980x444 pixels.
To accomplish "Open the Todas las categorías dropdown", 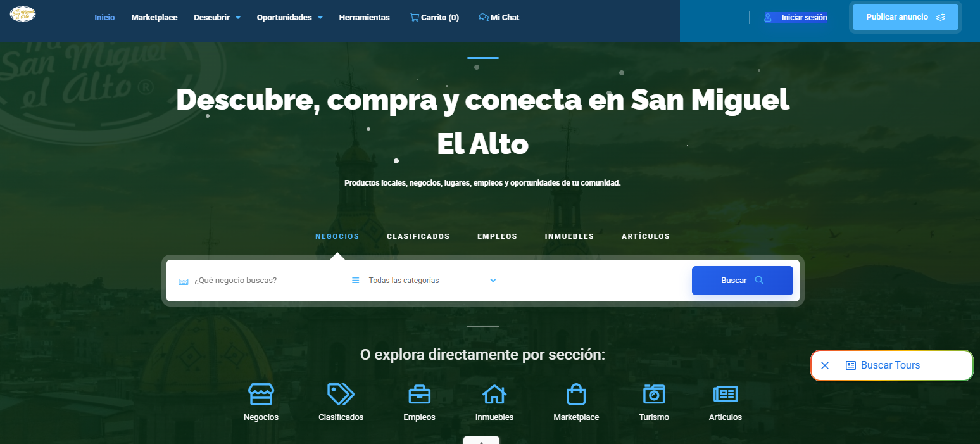I will point(425,280).
